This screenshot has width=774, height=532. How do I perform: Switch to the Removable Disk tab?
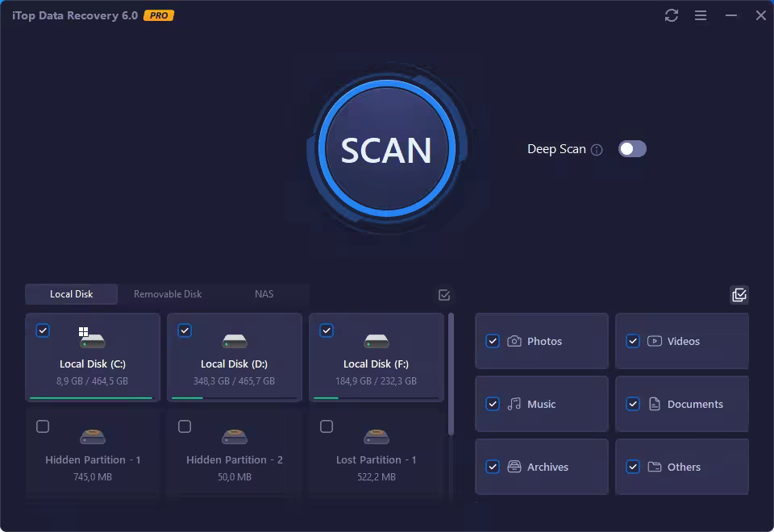click(167, 294)
